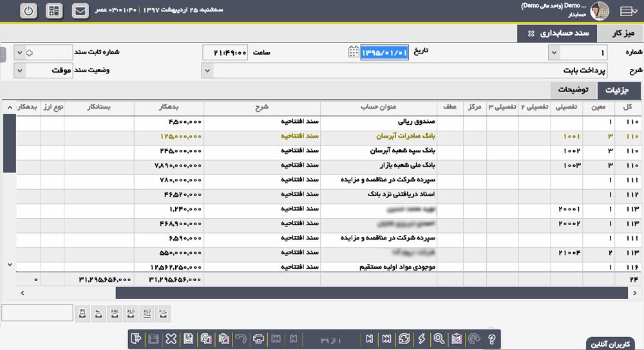The image size is (644, 350).
Task: Click the detail code ۲۱۰۰۴ cell
Action: (567, 253)
